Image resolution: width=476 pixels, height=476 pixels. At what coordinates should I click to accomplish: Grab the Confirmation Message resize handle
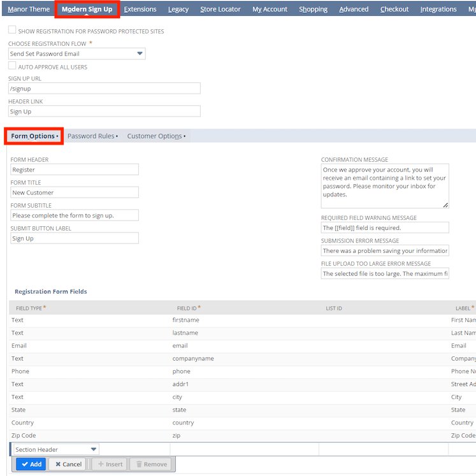(x=445, y=205)
